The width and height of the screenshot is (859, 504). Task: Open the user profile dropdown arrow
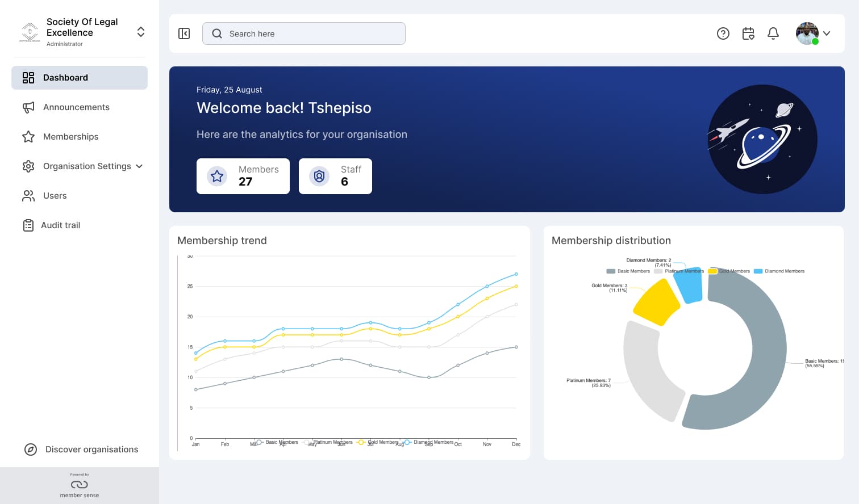pyautogui.click(x=827, y=33)
